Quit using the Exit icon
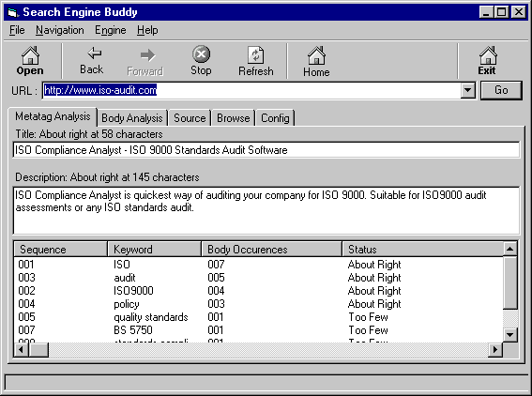The height and width of the screenshot is (396, 532). tap(488, 55)
